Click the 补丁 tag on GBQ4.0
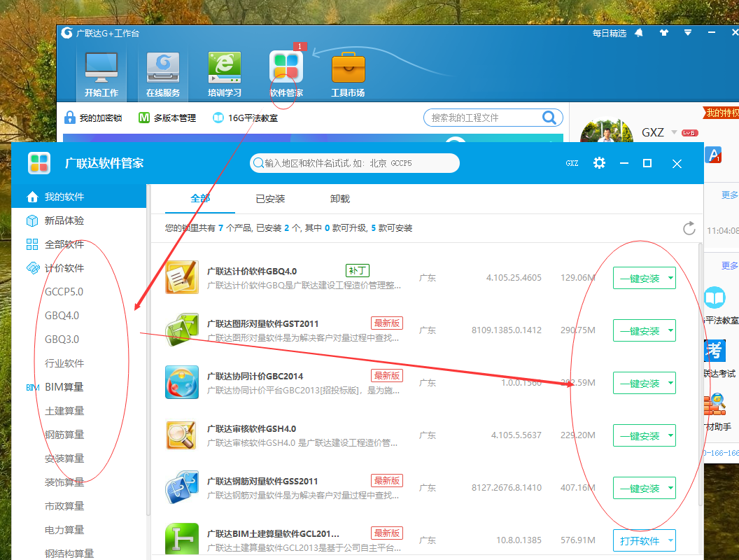The width and height of the screenshot is (739, 560). [x=357, y=271]
